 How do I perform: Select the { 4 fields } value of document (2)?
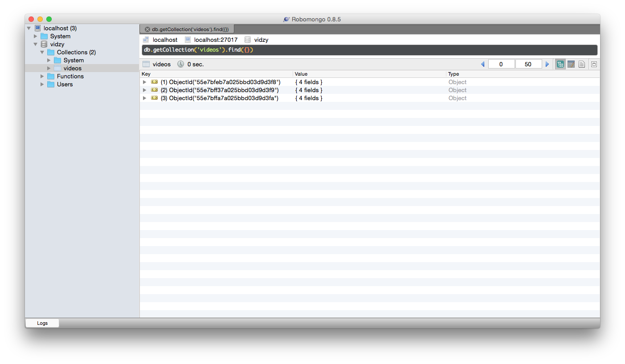click(309, 90)
